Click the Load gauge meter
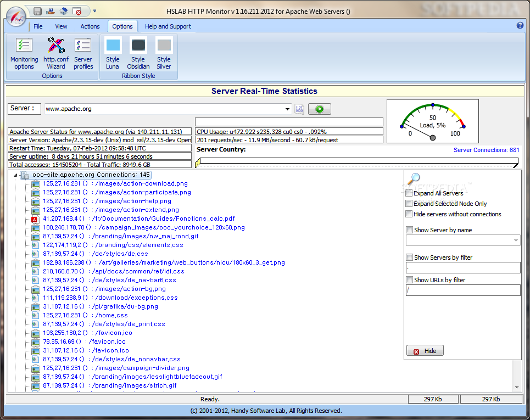 (433, 121)
